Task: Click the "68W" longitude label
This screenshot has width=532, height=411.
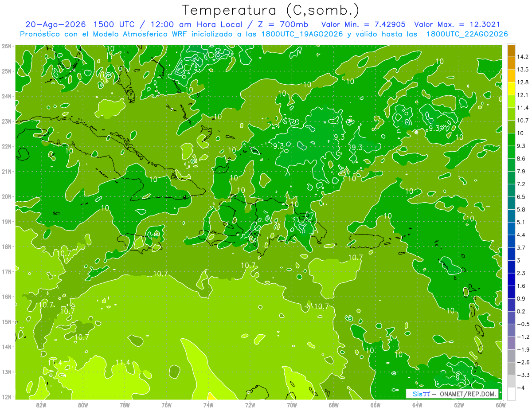Action: (x=334, y=405)
